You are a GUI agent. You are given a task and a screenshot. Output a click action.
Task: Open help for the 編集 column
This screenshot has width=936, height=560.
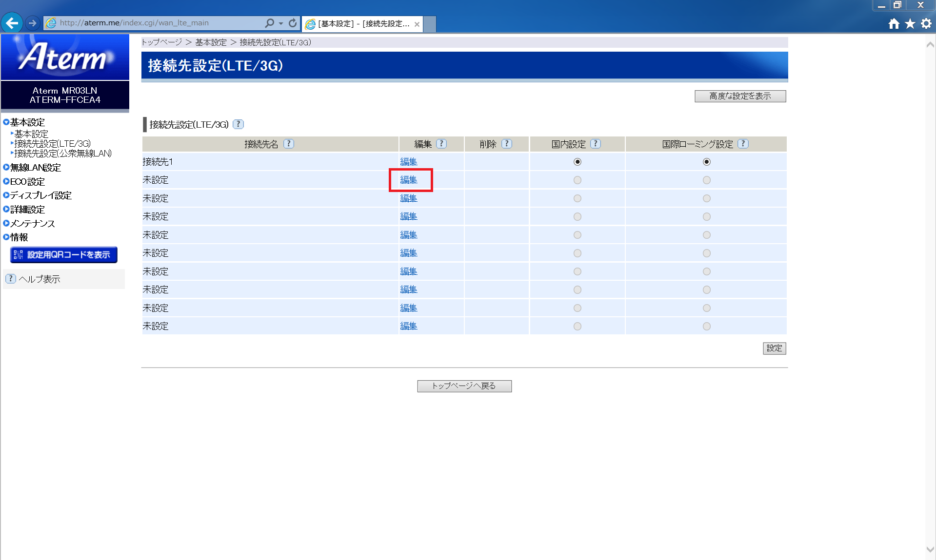[441, 144]
